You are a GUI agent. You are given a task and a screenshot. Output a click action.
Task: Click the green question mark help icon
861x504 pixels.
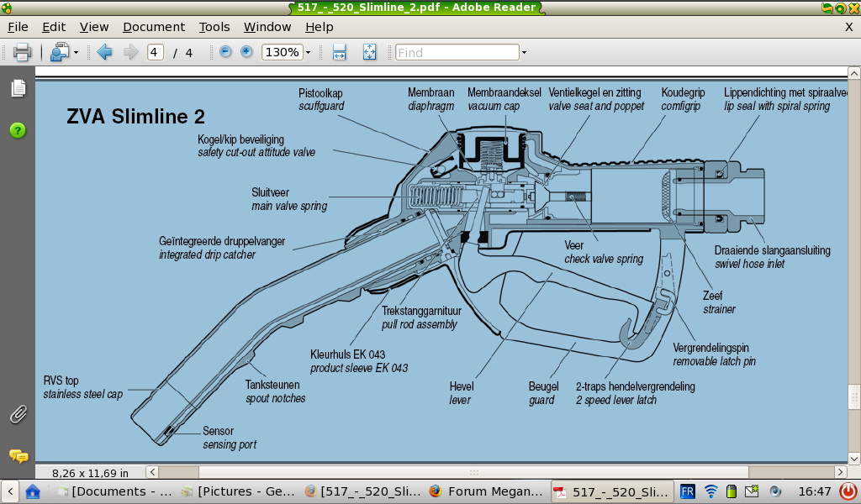pos(18,130)
